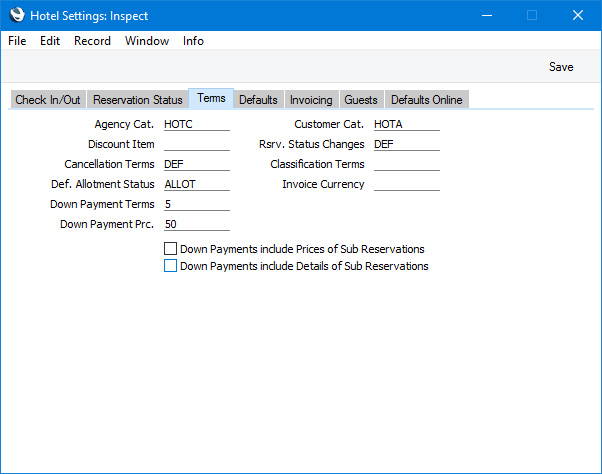The image size is (602, 474).
Task: Open the Window menu
Action: tap(147, 41)
